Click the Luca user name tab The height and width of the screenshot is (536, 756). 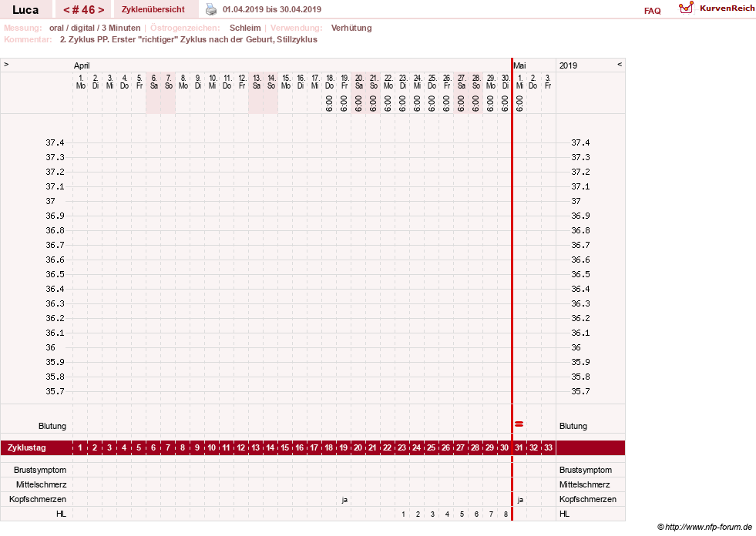point(25,10)
